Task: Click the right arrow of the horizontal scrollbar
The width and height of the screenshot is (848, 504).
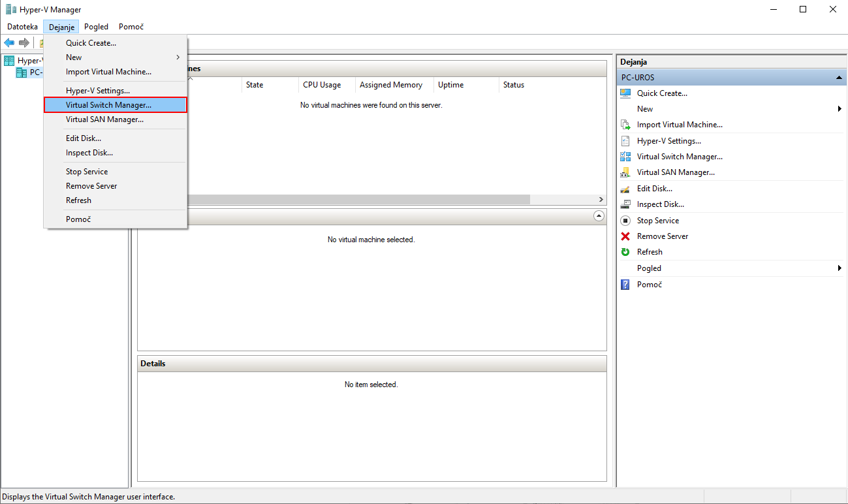Action: pyautogui.click(x=601, y=200)
